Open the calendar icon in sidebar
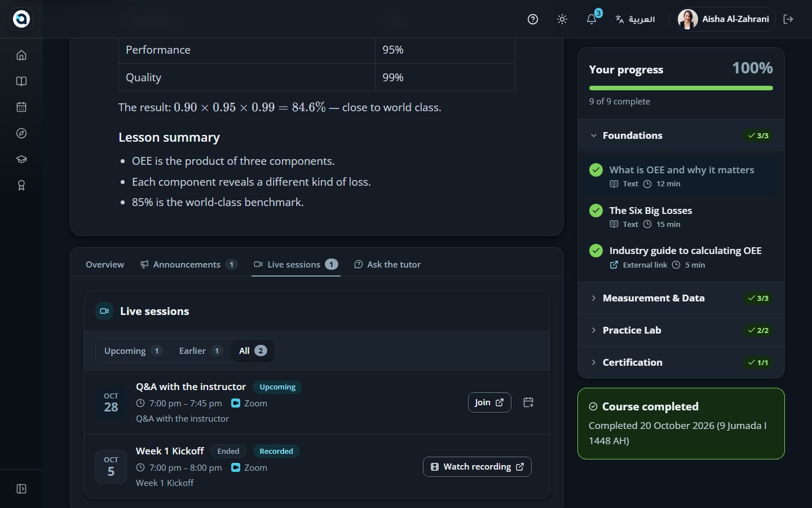The height and width of the screenshot is (508, 812). tap(21, 107)
